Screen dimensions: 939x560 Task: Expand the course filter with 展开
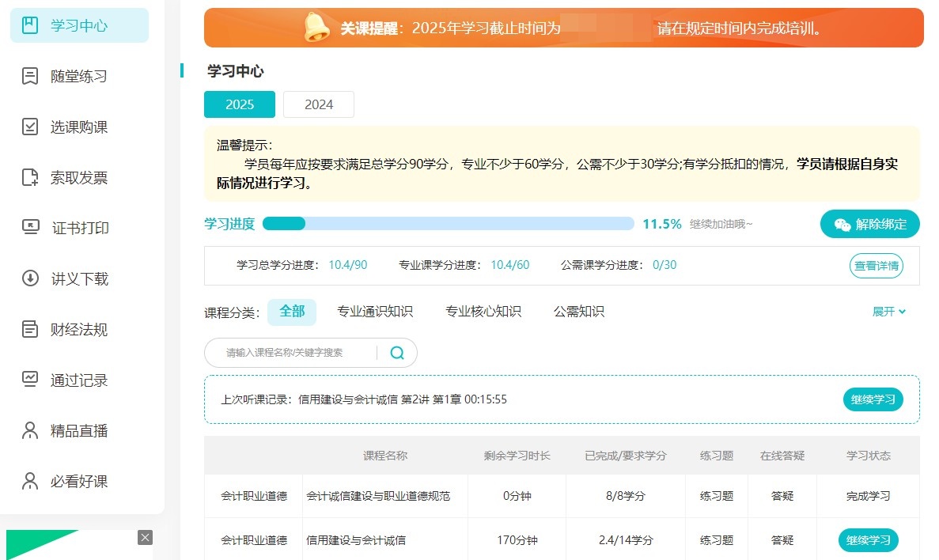pyautogui.click(x=888, y=312)
